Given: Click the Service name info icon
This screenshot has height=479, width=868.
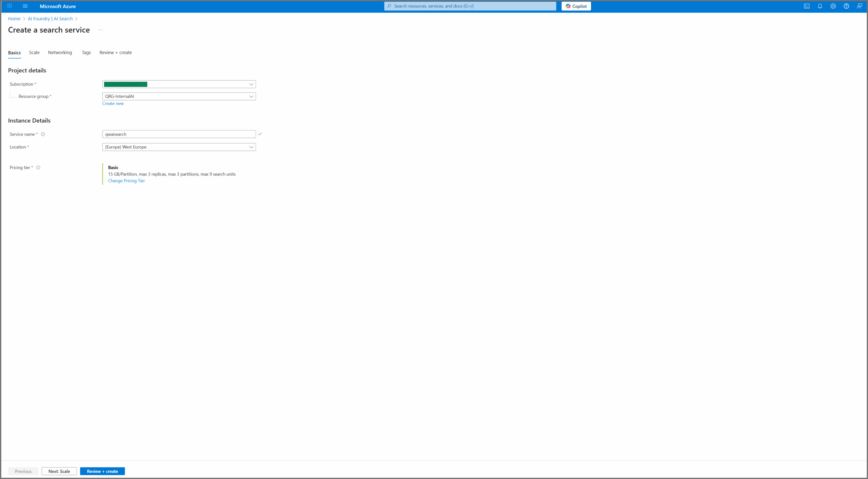Looking at the screenshot, I should point(43,134).
